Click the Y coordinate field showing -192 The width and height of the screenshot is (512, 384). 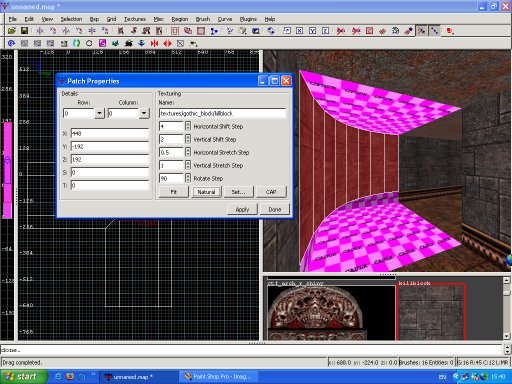coord(109,146)
